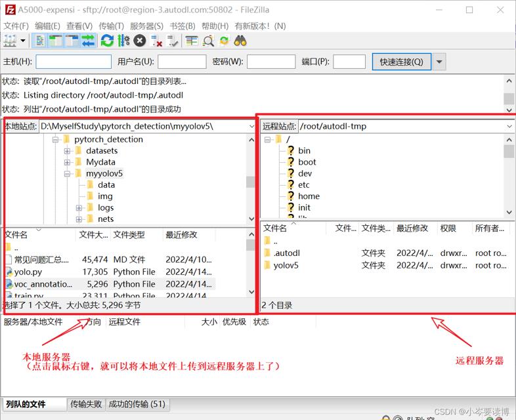Switch to 传输失败 tab
The height and width of the screenshot is (420, 516).
pyautogui.click(x=86, y=404)
